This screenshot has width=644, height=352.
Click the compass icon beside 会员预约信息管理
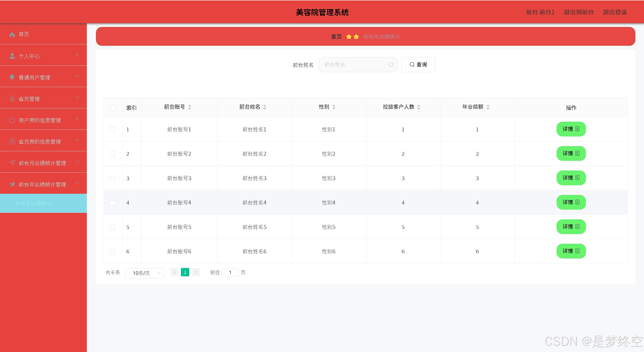click(12, 141)
